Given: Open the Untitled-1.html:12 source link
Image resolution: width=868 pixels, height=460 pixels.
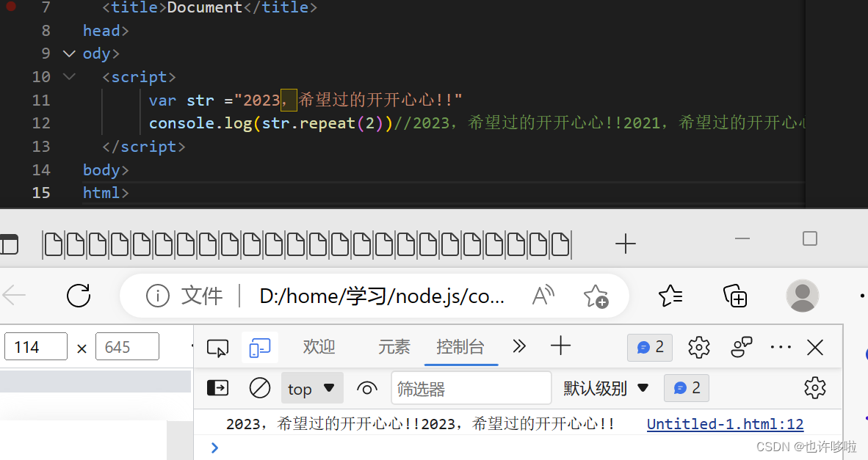Looking at the screenshot, I should tap(726, 424).
